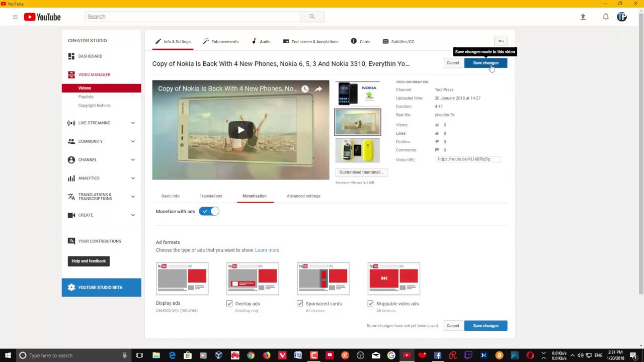Expand the Analytics section chevron
Screen dimensions: 644x362
click(x=133, y=178)
